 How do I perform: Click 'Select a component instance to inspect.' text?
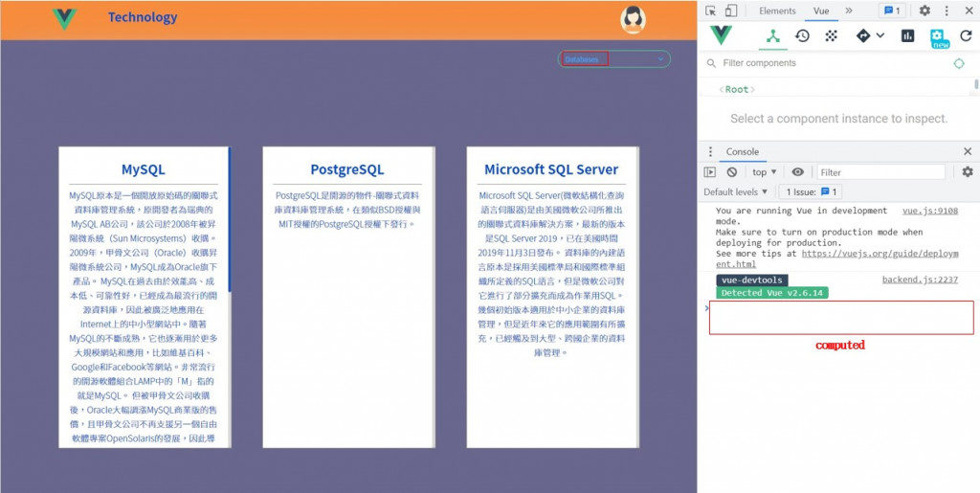pos(838,119)
